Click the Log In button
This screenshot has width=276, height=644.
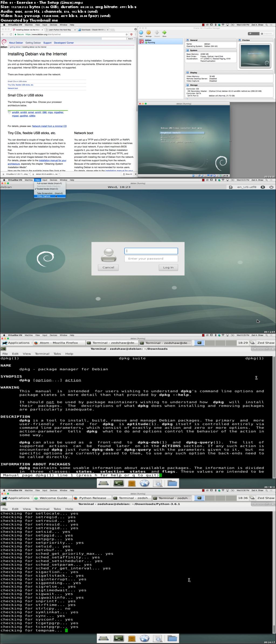(168, 267)
